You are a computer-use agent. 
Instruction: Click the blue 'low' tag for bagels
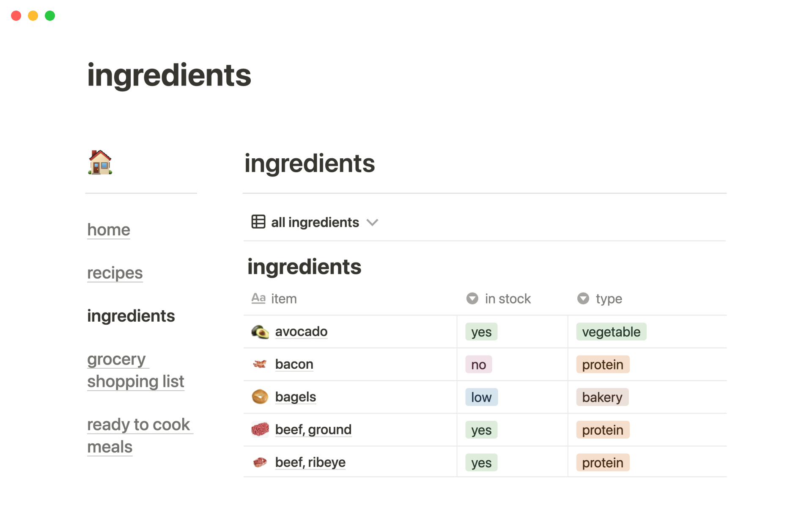tap(481, 397)
